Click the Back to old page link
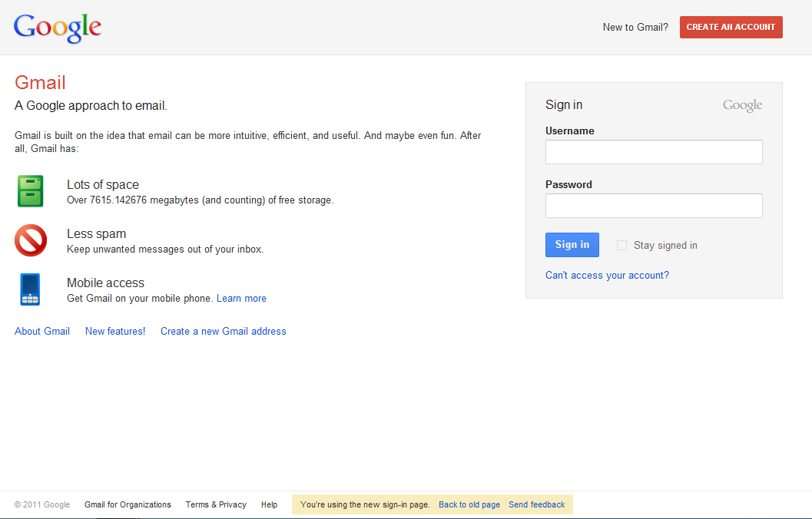 [469, 504]
